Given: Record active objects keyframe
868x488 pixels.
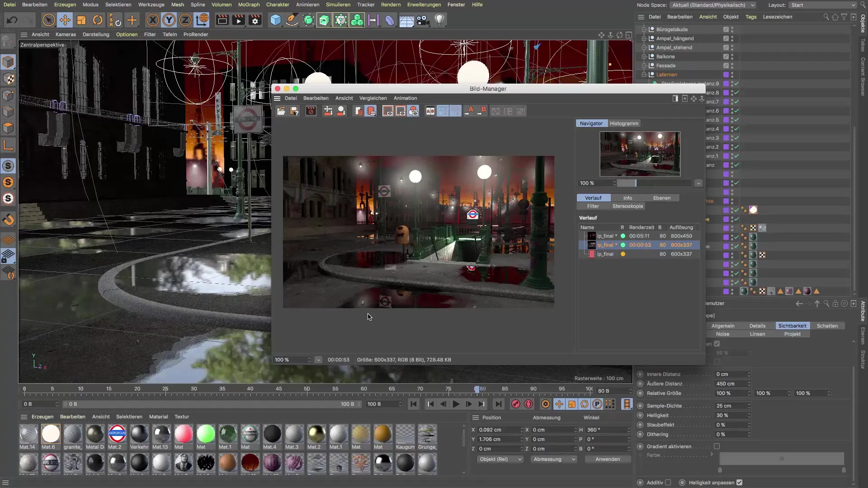Looking at the screenshot, I should point(515,404).
